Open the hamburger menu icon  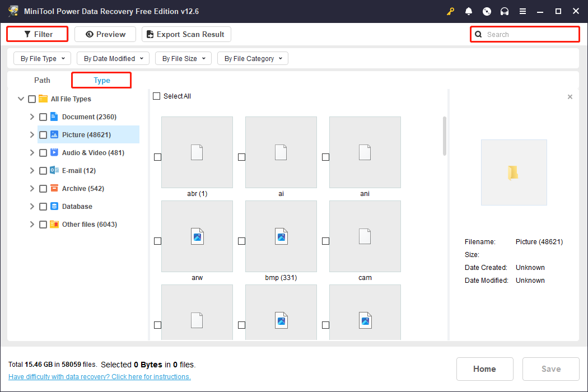tap(522, 11)
